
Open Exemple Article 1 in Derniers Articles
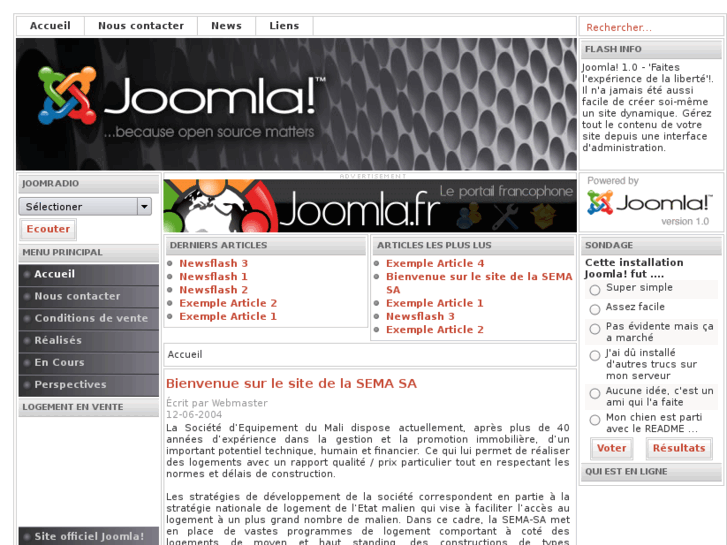228,317
